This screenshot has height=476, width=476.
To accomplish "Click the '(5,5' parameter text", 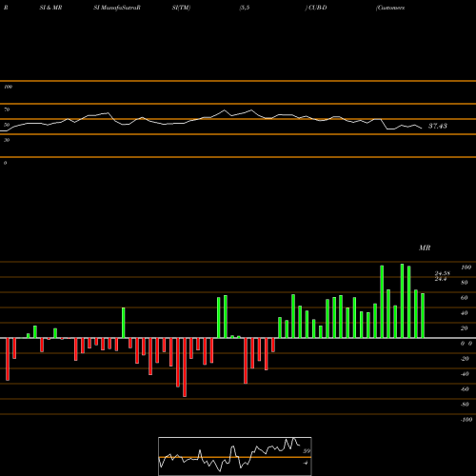I will 245,8.
